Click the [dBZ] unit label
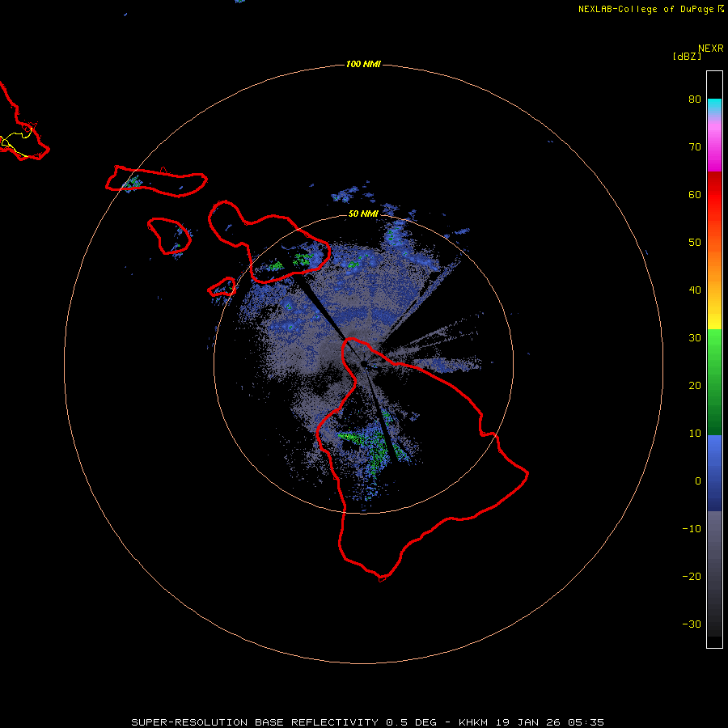Screen dimensions: 728x728 (x=687, y=57)
